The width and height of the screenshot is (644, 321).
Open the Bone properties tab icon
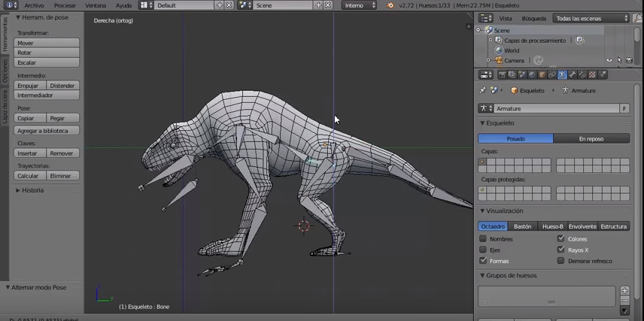[572, 75]
